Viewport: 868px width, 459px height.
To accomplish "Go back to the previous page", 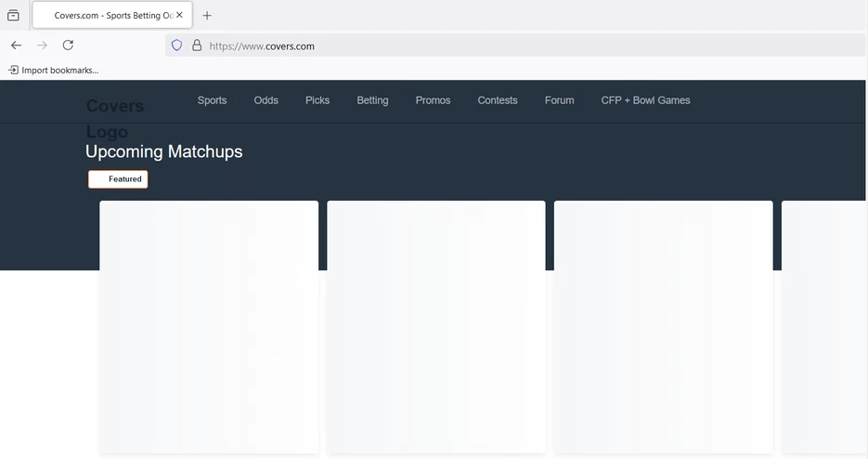I will coord(16,46).
